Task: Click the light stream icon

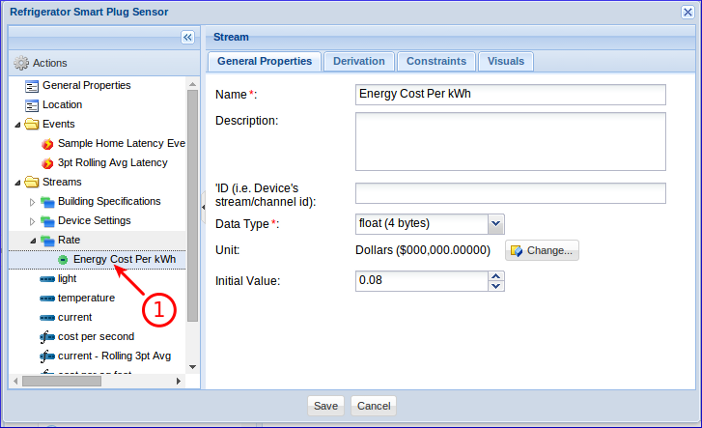Action: tap(47, 279)
